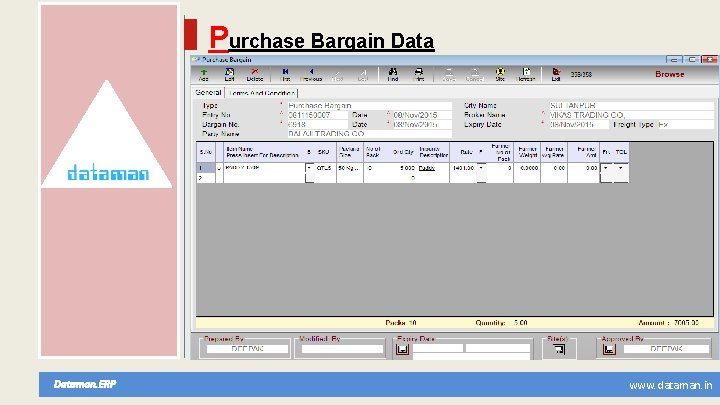This screenshot has height=405, width=720.
Task: Click the Cancel toolbar icon
Action: 475,74
